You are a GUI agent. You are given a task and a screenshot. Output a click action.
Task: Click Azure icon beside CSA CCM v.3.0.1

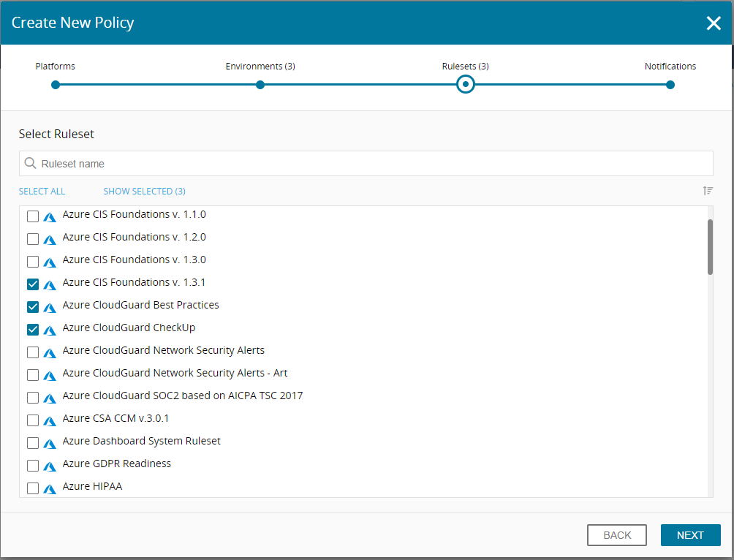click(x=50, y=421)
